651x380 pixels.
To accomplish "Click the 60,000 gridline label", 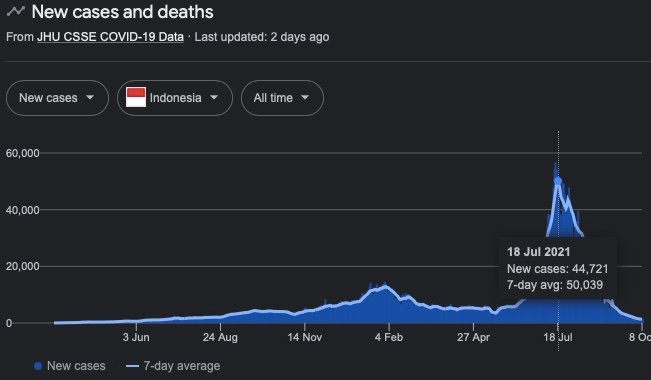I will tap(22, 153).
